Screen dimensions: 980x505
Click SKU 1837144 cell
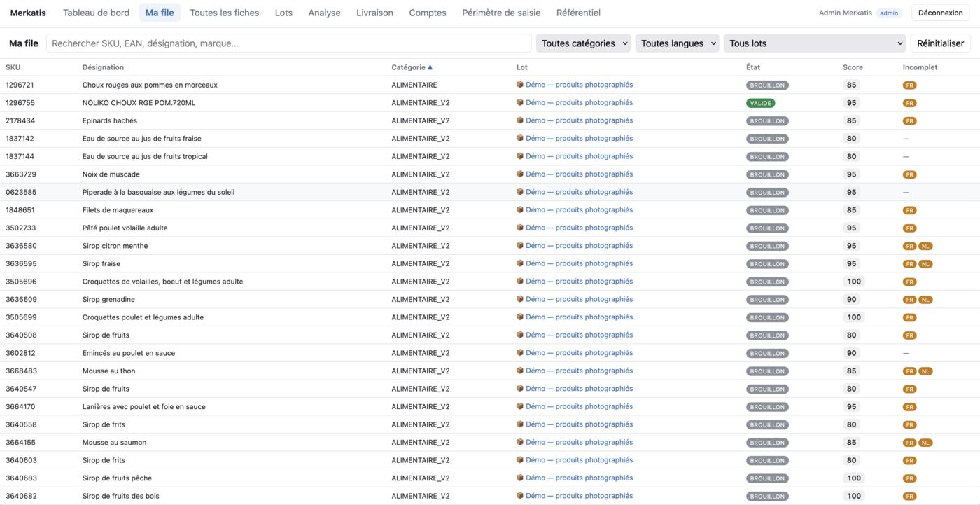20,156
